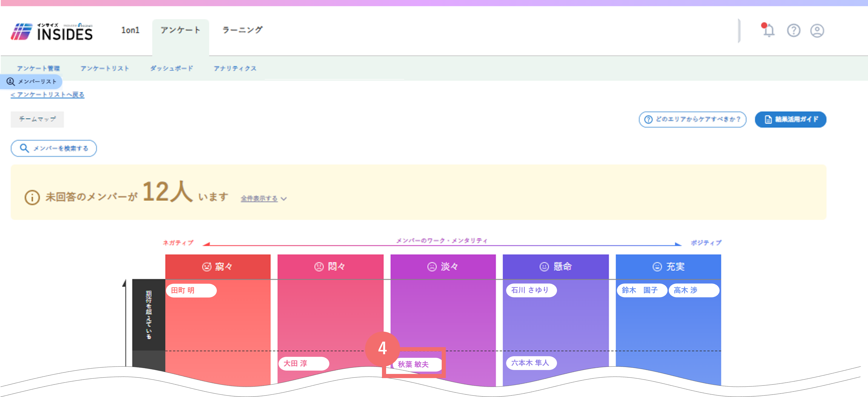Viewport: 868px width, 397px height.
Task: Select member chip 六本木 隼人
Action: point(531,363)
